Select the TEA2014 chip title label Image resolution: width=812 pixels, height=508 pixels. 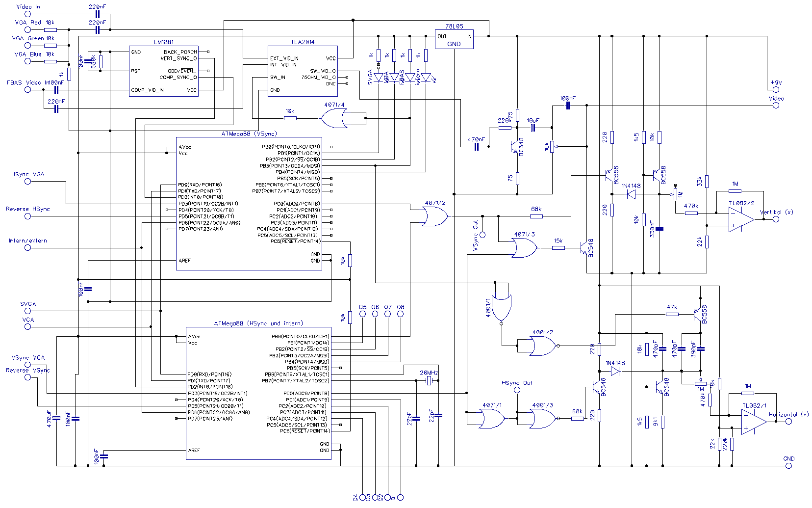pyautogui.click(x=303, y=42)
